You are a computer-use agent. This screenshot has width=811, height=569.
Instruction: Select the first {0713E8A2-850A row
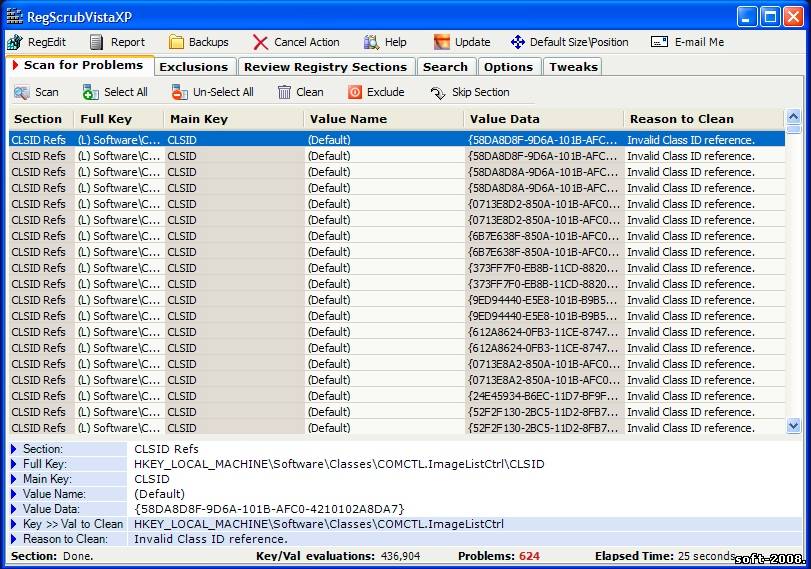[x=397, y=364]
